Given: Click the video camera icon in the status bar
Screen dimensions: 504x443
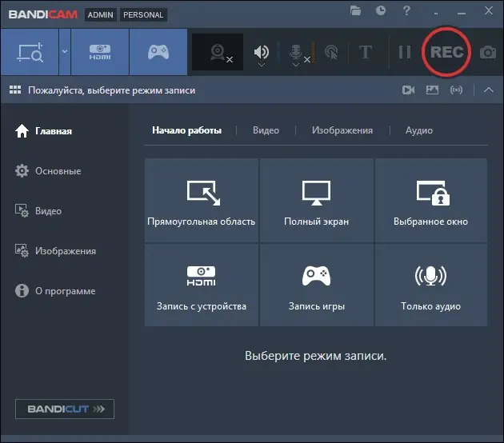Looking at the screenshot, I should click(x=408, y=90).
